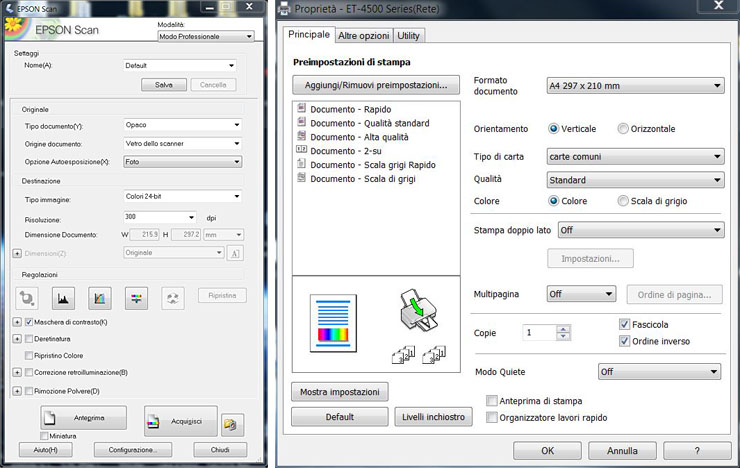The height and width of the screenshot is (468, 740).
Task: Switch to the Altre opzioni tab
Action: 363,35
